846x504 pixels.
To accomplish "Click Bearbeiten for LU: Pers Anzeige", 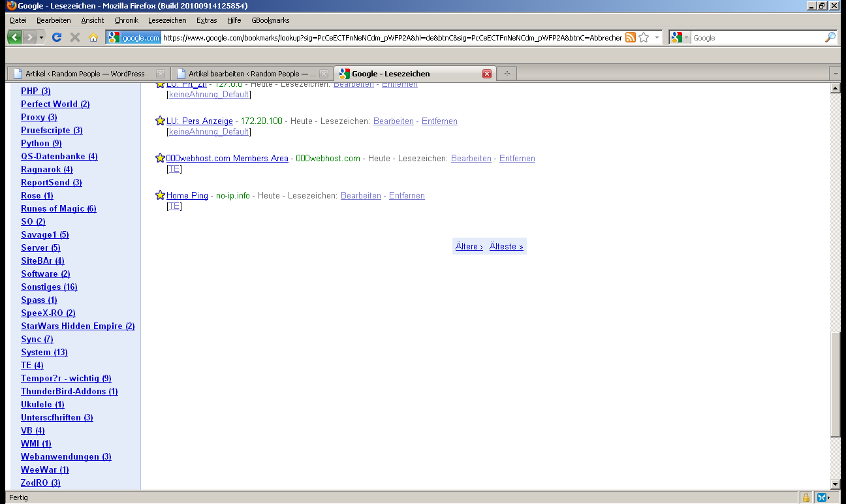I will click(394, 121).
